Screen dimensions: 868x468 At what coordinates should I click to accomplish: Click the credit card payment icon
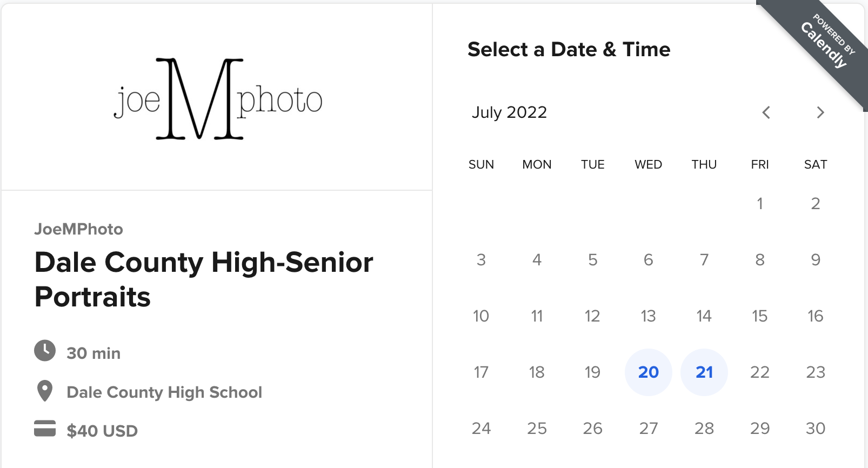(45, 429)
